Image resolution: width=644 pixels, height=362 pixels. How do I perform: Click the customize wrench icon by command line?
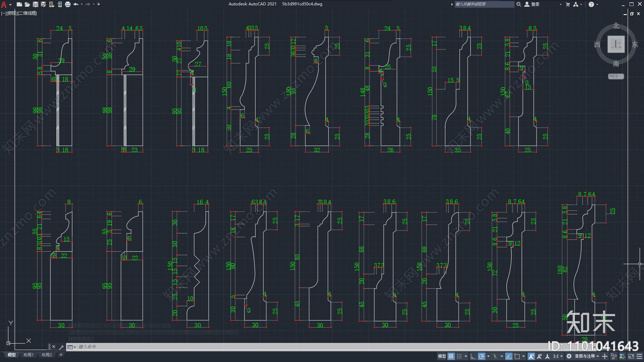[62, 347]
